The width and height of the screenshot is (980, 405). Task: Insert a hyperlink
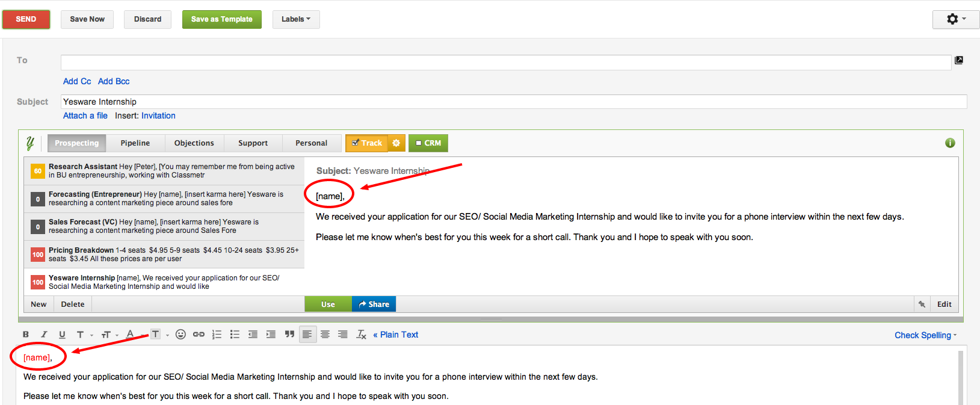pyautogui.click(x=199, y=335)
